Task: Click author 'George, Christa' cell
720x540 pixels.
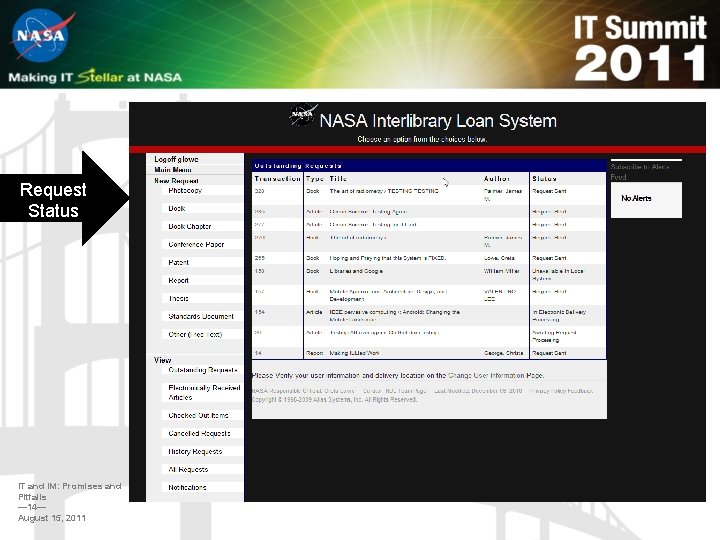Action: (503, 353)
